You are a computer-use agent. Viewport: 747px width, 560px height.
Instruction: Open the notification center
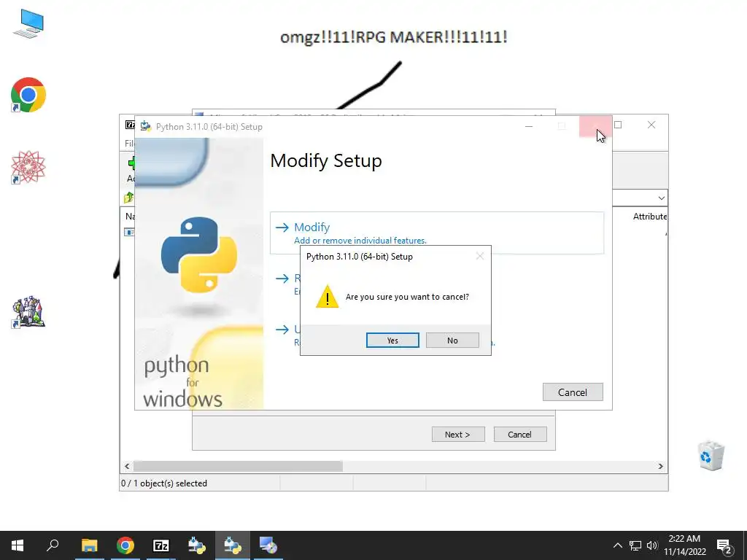click(x=724, y=545)
